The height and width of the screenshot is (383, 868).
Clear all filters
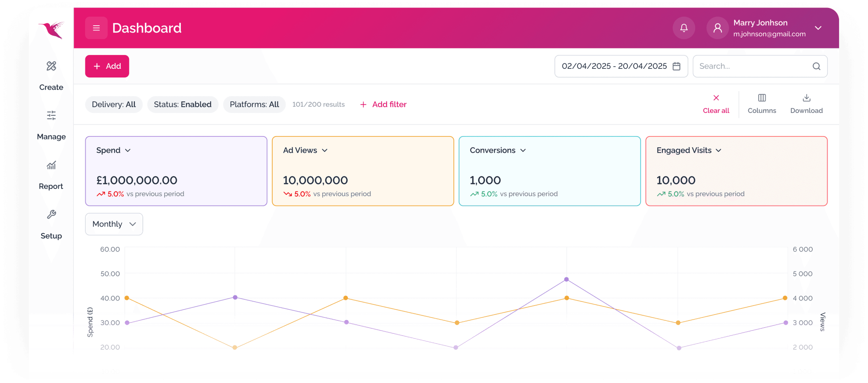pos(716,104)
